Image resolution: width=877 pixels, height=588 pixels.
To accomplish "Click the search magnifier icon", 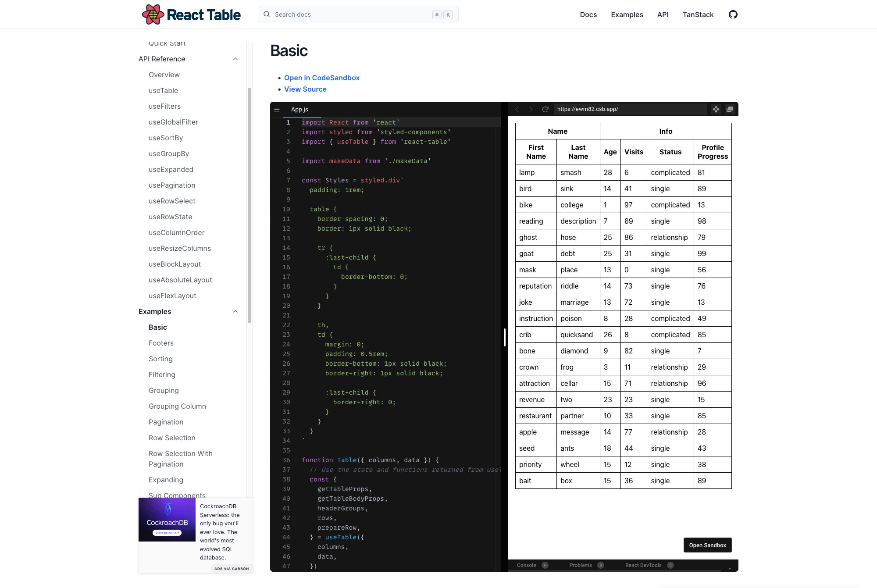I will coord(267,14).
